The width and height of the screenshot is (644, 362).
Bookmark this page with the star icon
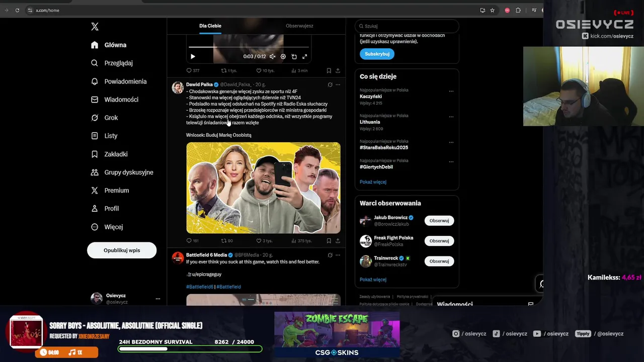click(492, 10)
